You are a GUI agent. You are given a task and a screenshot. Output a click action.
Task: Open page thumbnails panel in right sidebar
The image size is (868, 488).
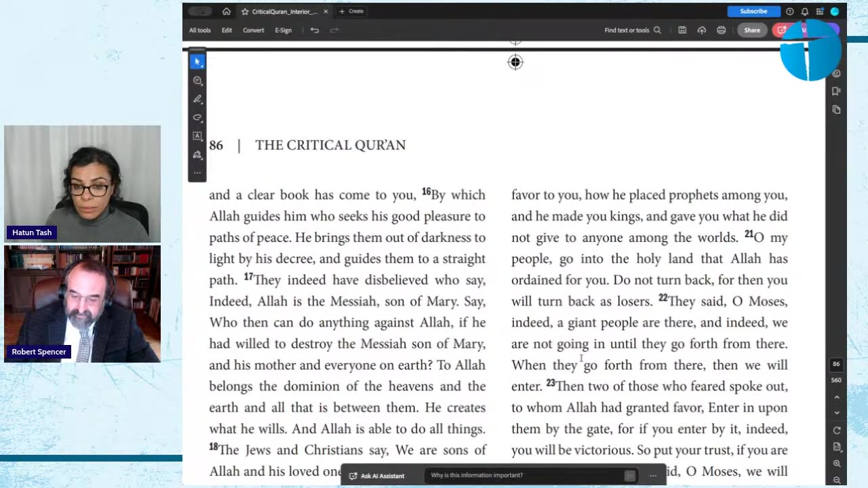[x=836, y=110]
